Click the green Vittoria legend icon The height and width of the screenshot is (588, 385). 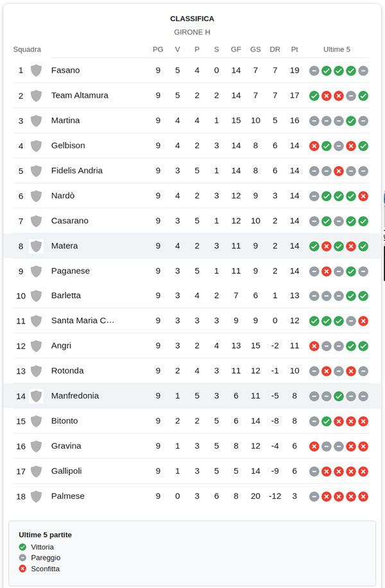[22, 547]
